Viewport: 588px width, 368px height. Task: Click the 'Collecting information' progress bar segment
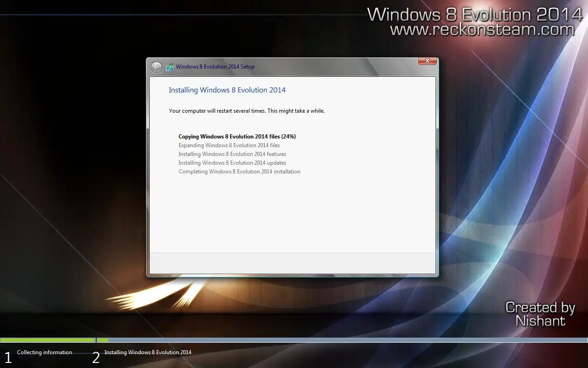(48, 340)
